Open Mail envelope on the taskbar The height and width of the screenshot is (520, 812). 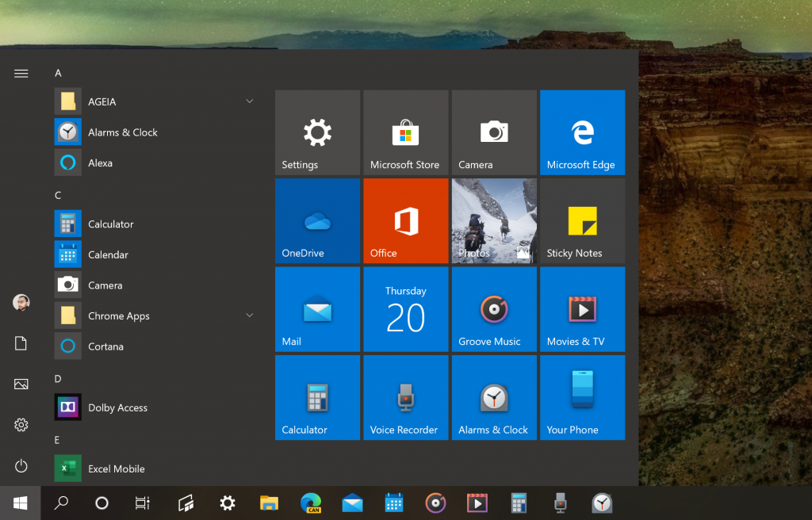tap(352, 503)
